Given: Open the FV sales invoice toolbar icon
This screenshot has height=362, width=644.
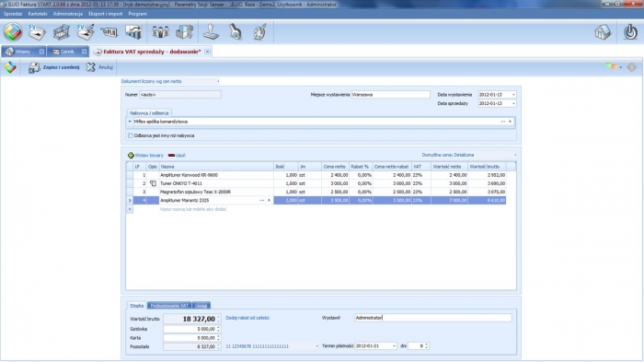Looking at the screenshot, I should 37,32.
